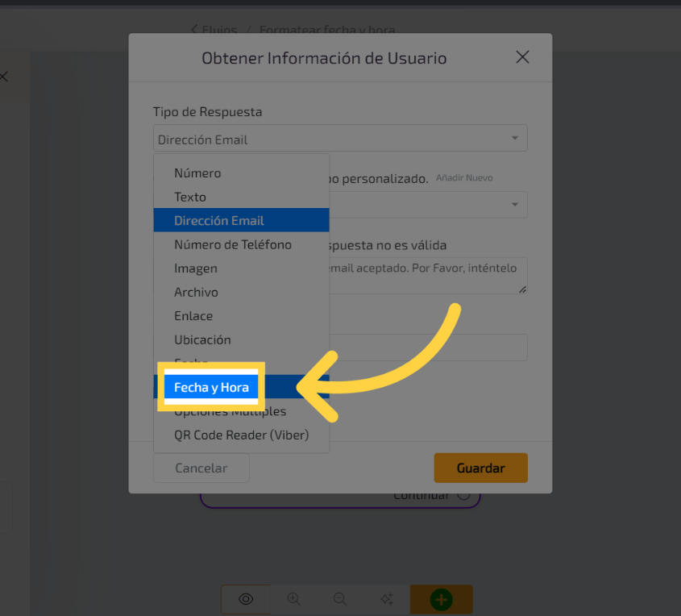This screenshot has width=681, height=616.
Task: Click the zoom in magnifier icon
Action: (293, 599)
